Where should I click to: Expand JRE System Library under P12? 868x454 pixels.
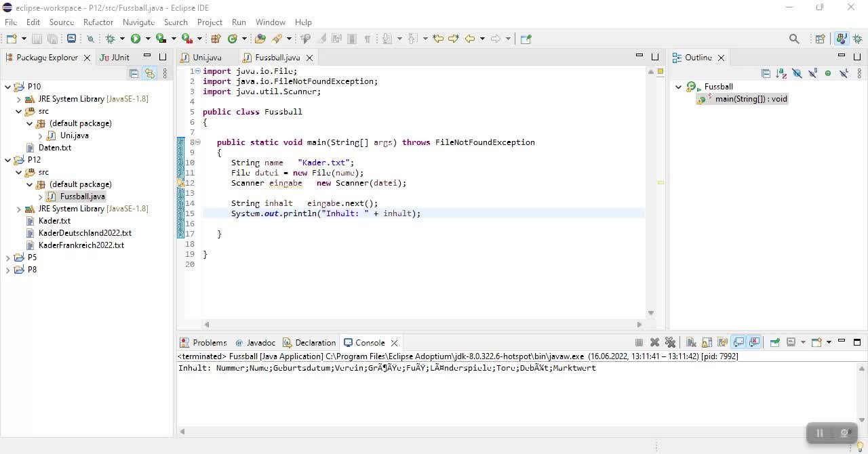(19, 209)
